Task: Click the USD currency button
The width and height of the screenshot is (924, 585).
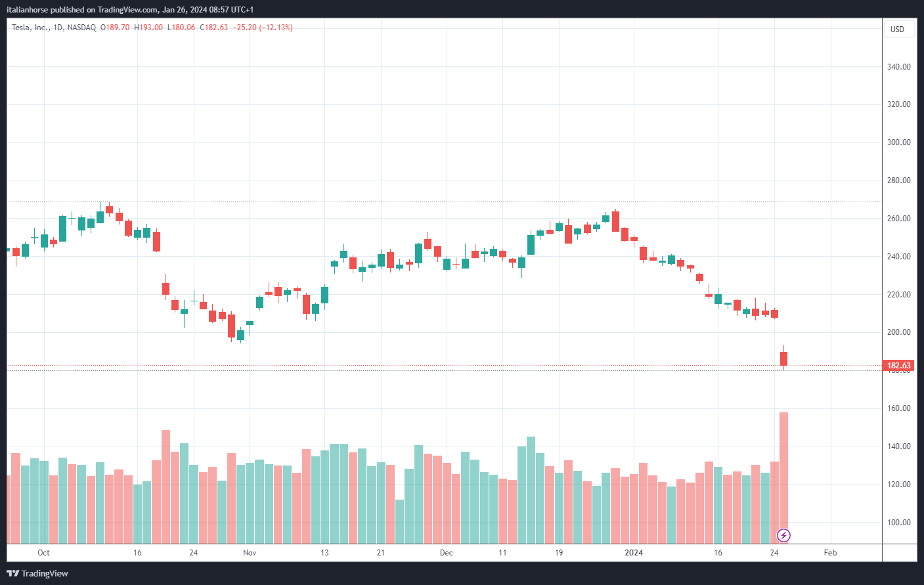Action: (898, 29)
